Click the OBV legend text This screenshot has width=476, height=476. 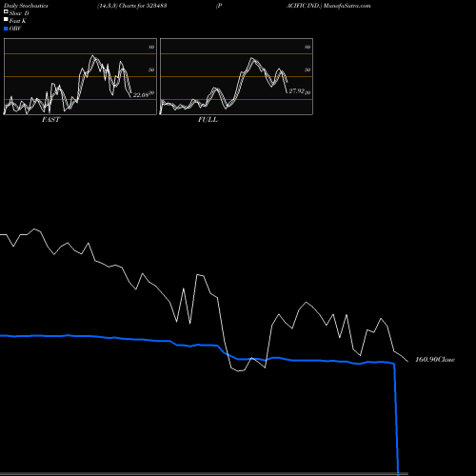click(15, 29)
